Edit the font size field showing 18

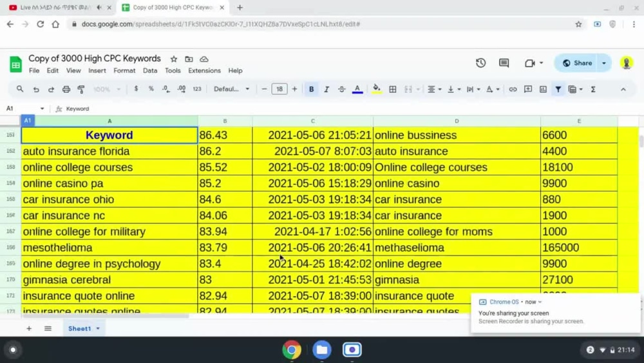(x=279, y=89)
